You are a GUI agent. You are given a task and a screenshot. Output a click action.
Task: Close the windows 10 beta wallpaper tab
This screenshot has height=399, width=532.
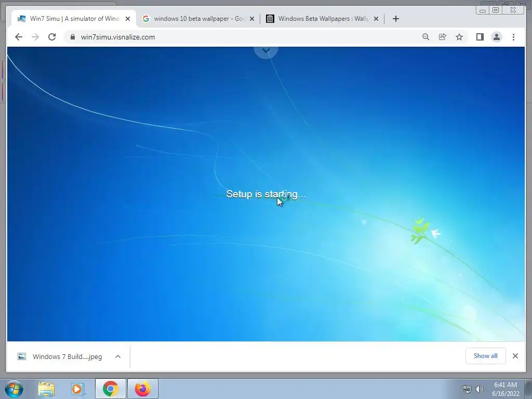click(x=252, y=19)
